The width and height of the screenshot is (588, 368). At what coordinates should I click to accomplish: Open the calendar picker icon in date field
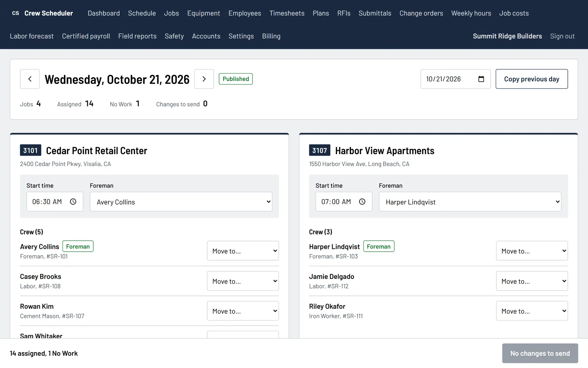[481, 79]
